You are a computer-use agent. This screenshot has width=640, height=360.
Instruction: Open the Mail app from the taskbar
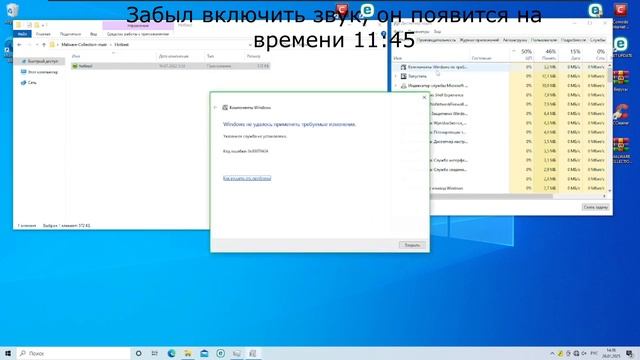(204, 353)
